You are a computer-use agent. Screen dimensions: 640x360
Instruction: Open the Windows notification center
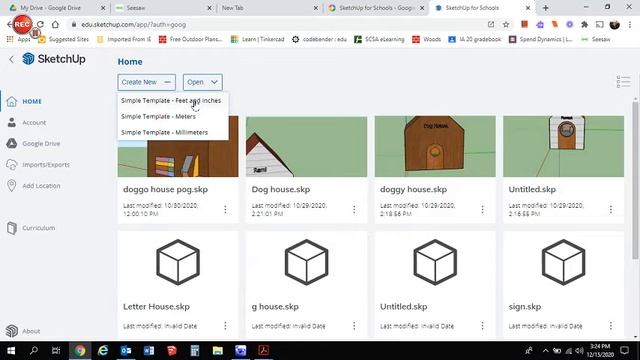[x=624, y=351]
